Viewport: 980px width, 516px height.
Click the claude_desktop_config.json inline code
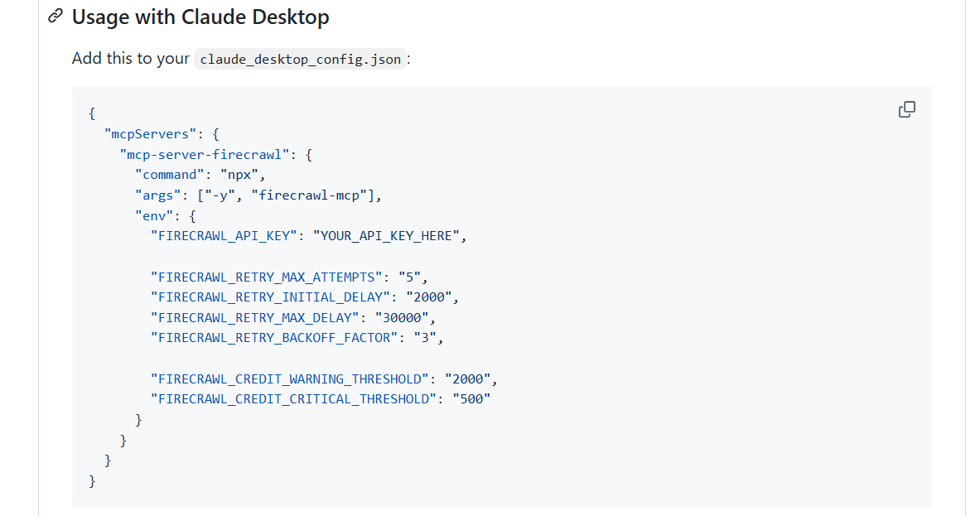(x=300, y=60)
